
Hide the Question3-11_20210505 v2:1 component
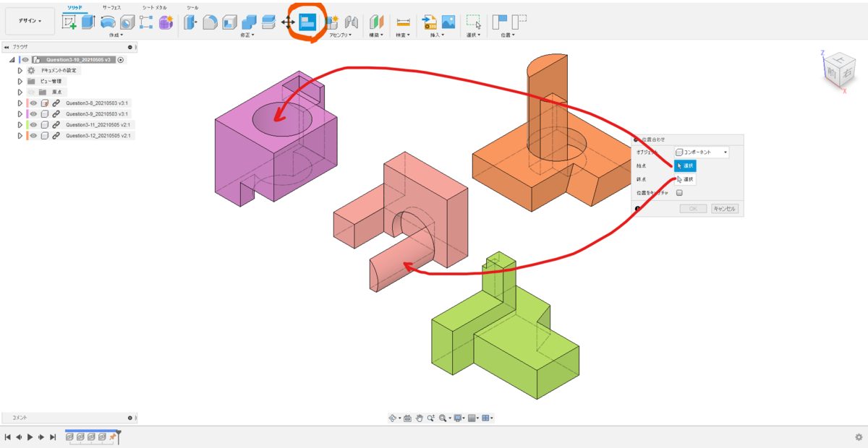(33, 124)
